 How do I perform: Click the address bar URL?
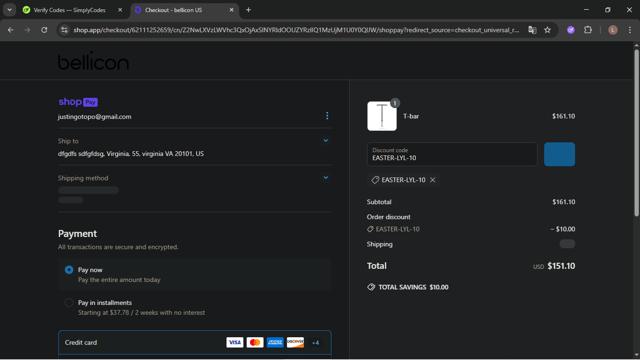click(x=296, y=30)
